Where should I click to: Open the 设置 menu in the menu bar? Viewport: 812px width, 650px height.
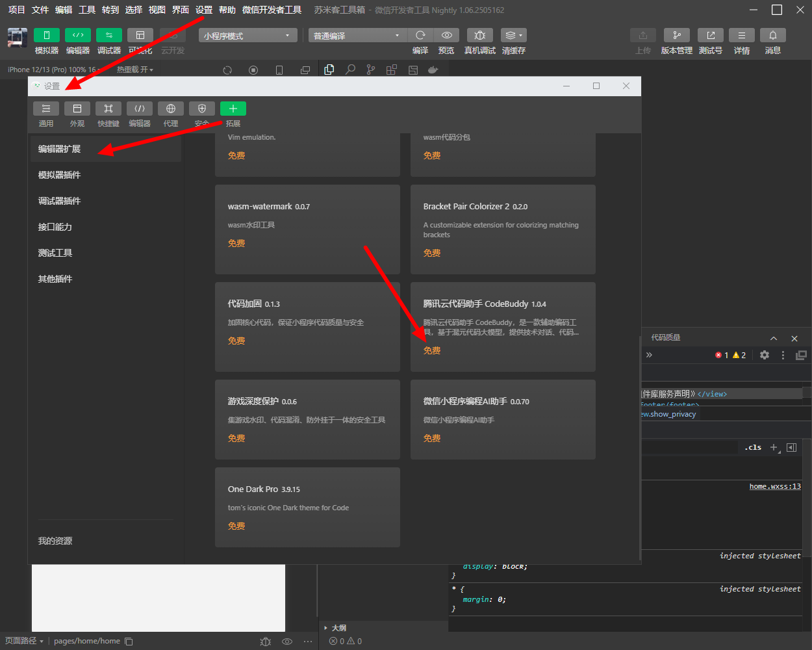coord(204,10)
